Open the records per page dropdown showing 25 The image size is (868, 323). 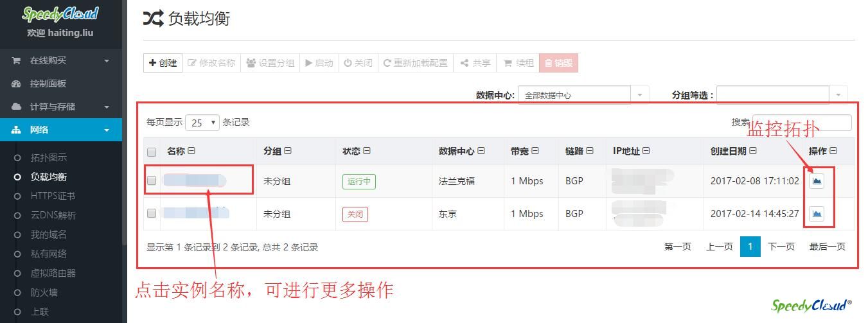pos(202,123)
